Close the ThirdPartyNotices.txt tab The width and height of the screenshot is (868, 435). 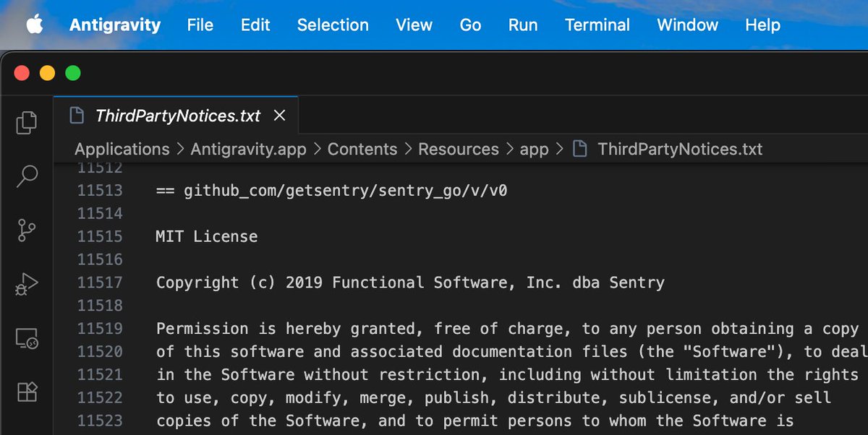280,116
